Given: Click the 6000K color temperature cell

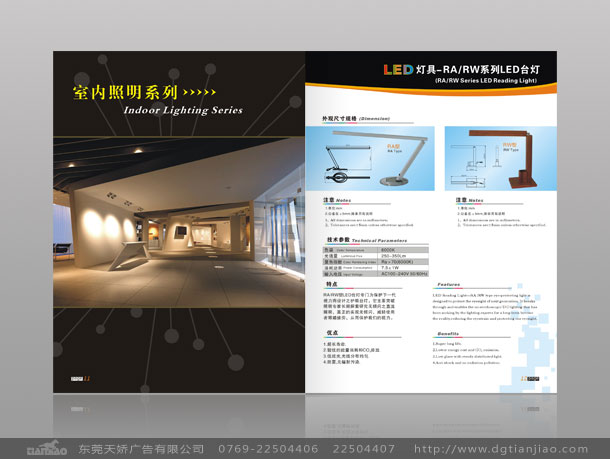Looking at the screenshot, I should pyautogui.click(x=403, y=250).
